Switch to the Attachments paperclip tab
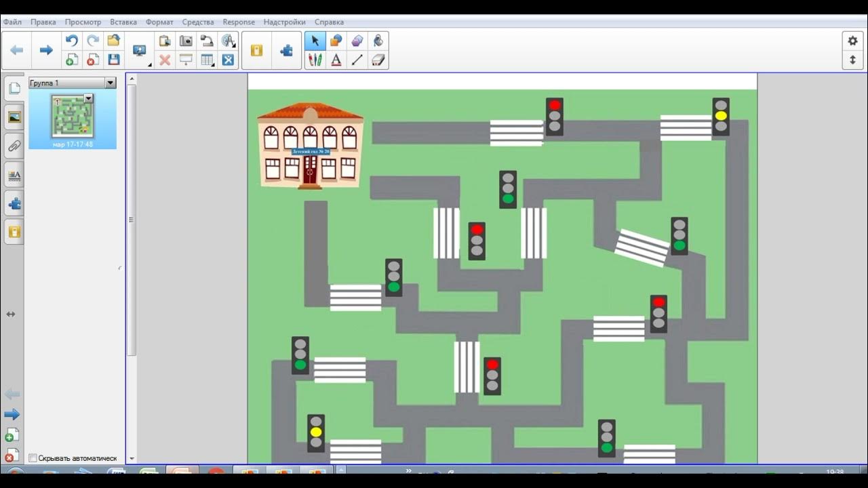Screen dimensions: 868x488 point(14,146)
